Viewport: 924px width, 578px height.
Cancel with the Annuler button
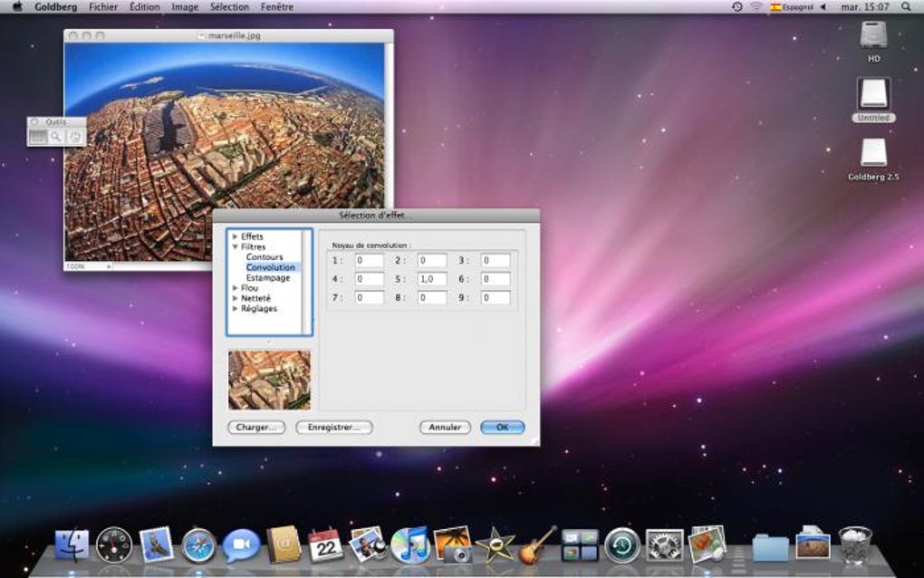[445, 428]
